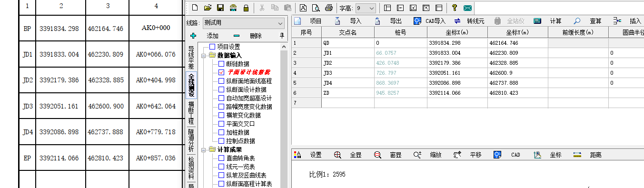This screenshot has width=644, height=188.
Task: Click the font settings 'A' page icon
Action: pyautogui.click(x=303, y=8)
